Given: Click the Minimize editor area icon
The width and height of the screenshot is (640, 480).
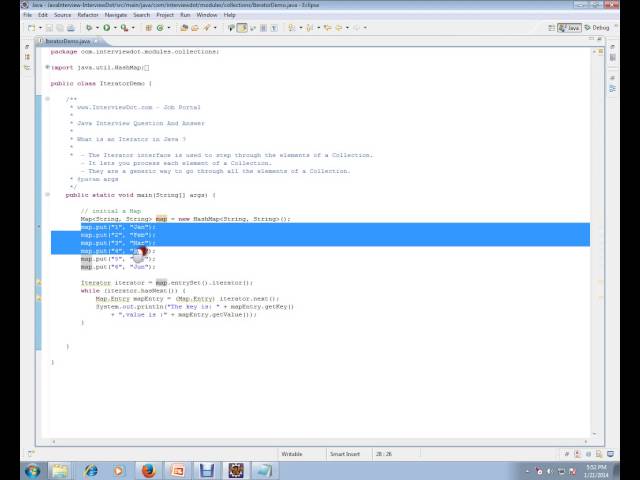Looking at the screenshot, I should click(x=591, y=39).
